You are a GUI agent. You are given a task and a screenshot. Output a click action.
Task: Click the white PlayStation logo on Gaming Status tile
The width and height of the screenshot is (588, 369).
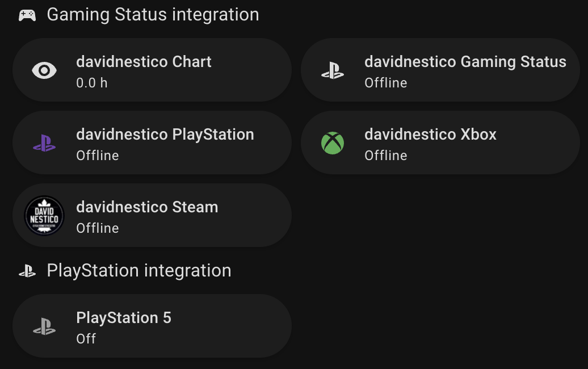(x=333, y=70)
